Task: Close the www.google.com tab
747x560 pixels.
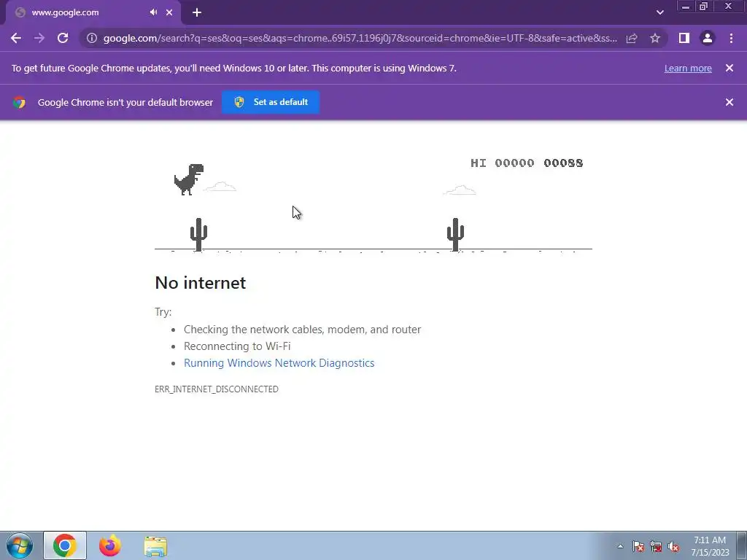Action: [x=169, y=12]
